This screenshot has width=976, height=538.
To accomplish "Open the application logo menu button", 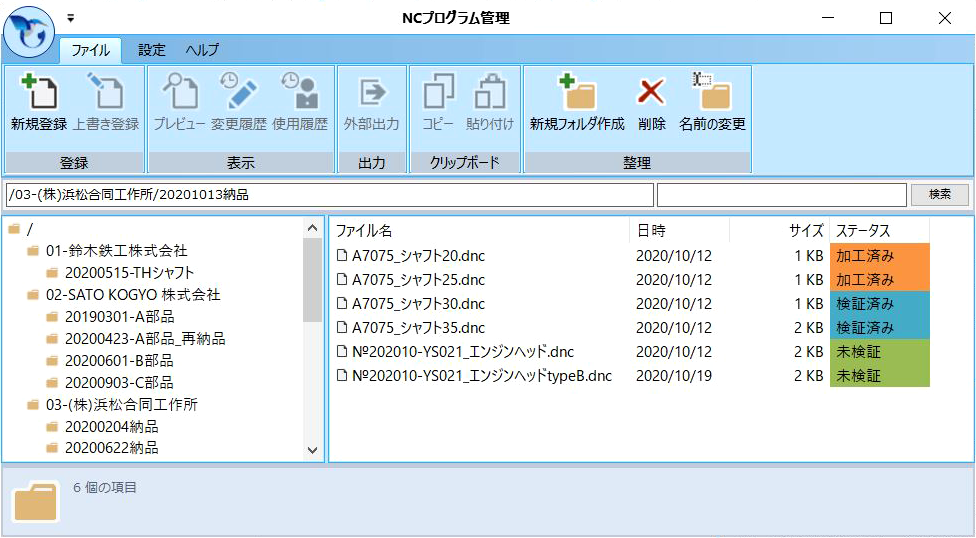I will pos(29,32).
